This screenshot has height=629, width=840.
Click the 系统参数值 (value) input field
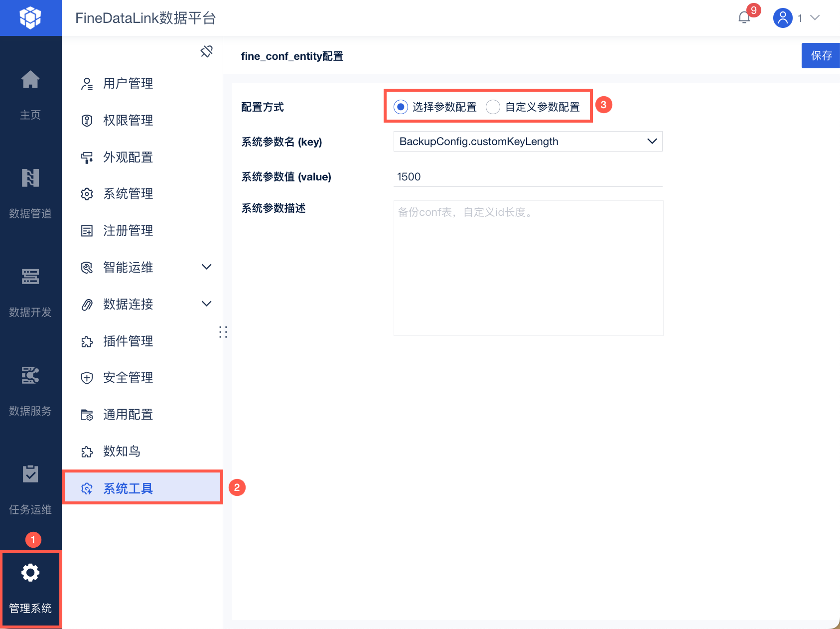(528, 177)
